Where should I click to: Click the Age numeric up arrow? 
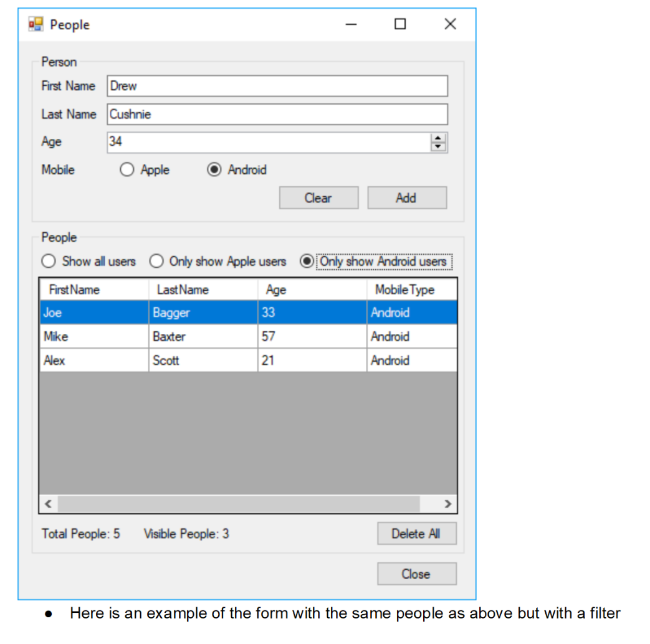438,138
